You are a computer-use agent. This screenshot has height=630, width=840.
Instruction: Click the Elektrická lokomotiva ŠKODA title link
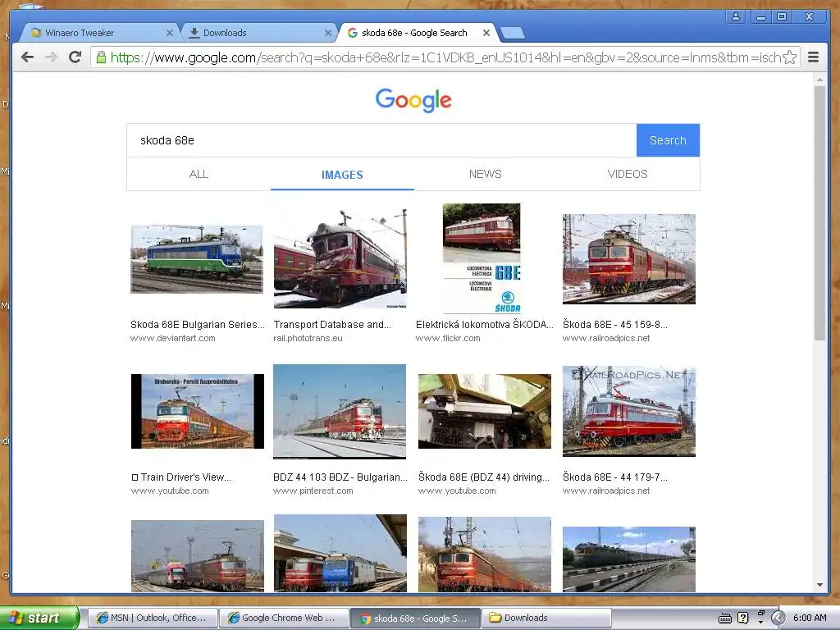484,325
